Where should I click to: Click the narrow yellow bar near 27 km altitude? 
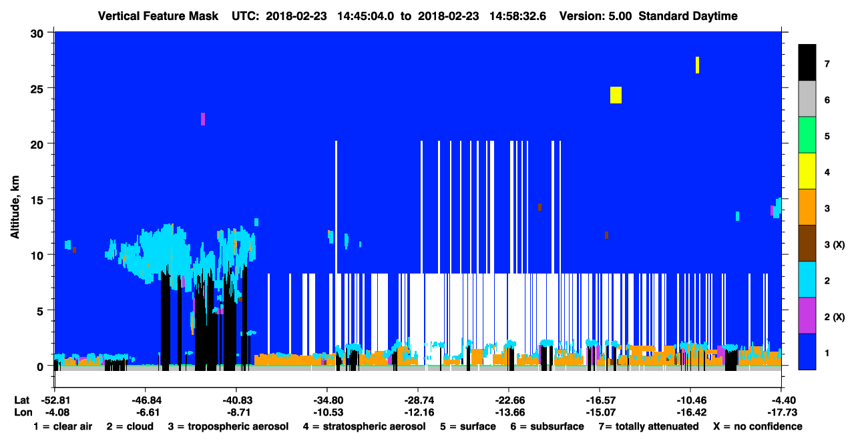697,65
